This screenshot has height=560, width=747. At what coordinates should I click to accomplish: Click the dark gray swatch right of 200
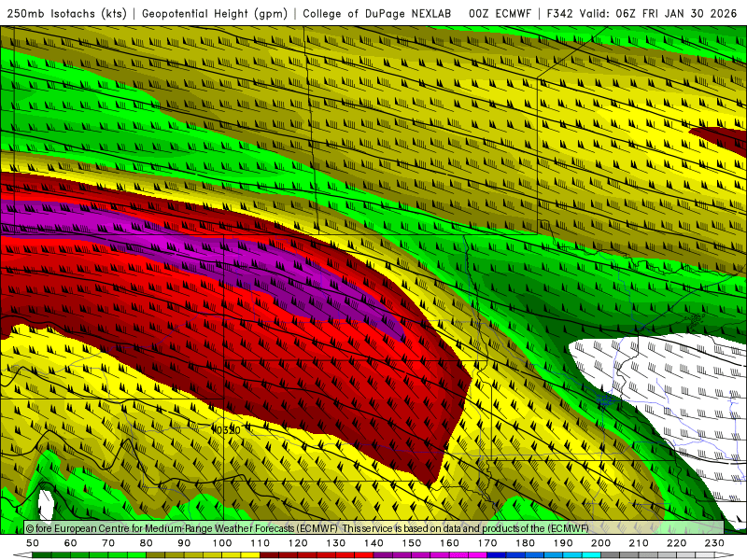click(x=611, y=555)
